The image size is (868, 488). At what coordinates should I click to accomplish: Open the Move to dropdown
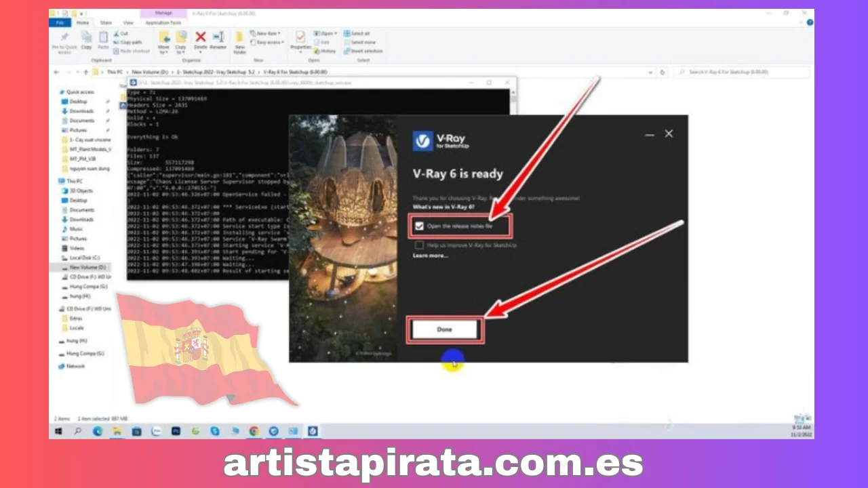tap(164, 52)
